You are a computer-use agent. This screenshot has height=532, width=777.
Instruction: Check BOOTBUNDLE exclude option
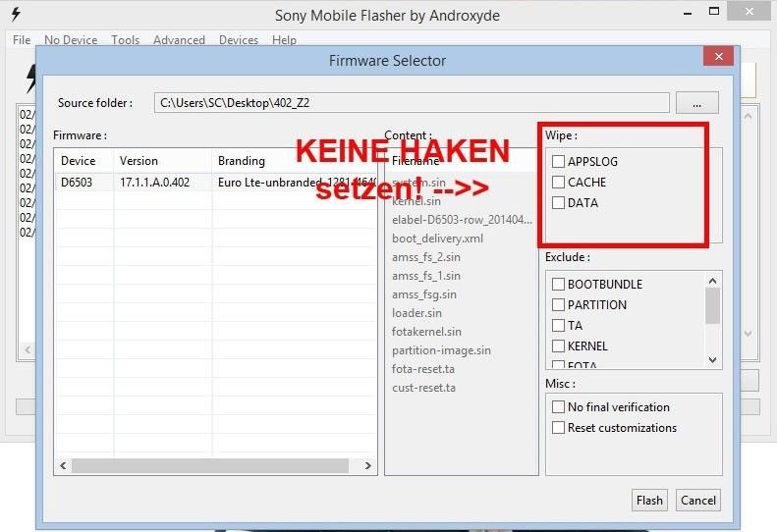tap(559, 285)
